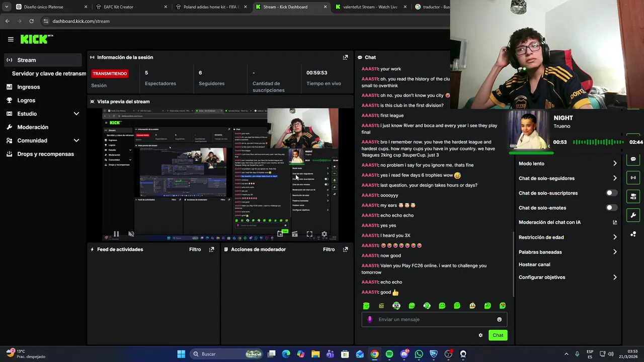Expand Modo lento settings
644x362 pixels.
[x=615, y=163]
